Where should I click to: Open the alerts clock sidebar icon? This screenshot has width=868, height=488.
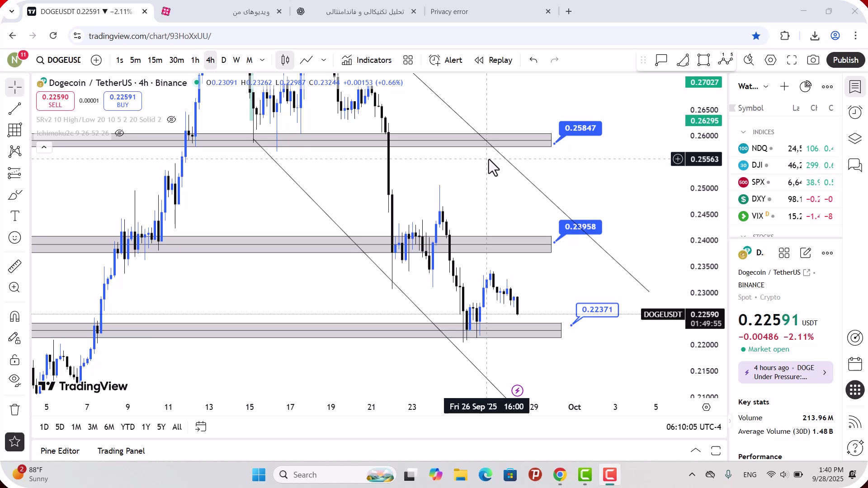[855, 113]
